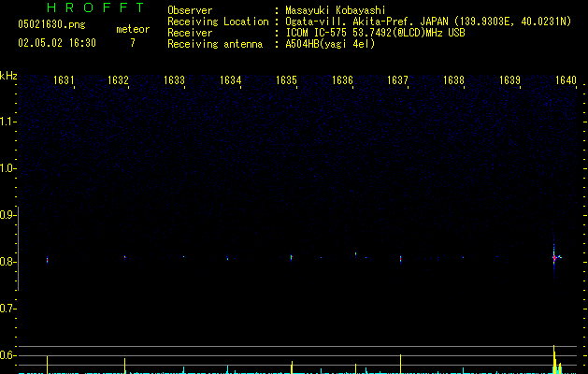Viewport: 588px width, 374px height.
Task: Click time axis label 1634
Action: [230, 80]
